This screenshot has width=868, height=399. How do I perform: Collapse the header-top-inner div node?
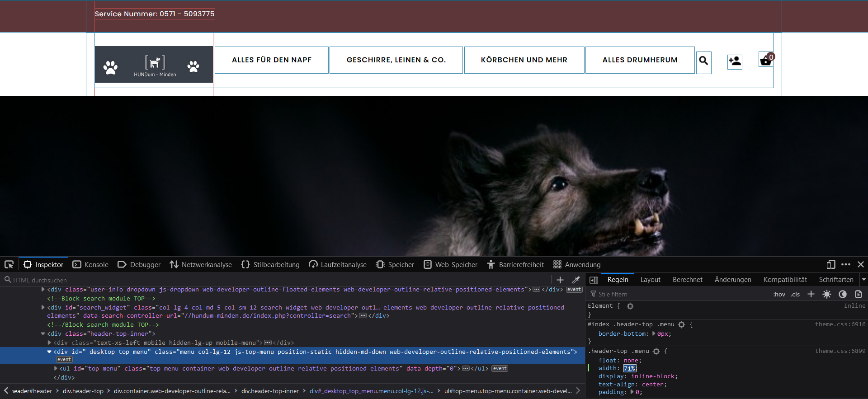click(x=43, y=333)
